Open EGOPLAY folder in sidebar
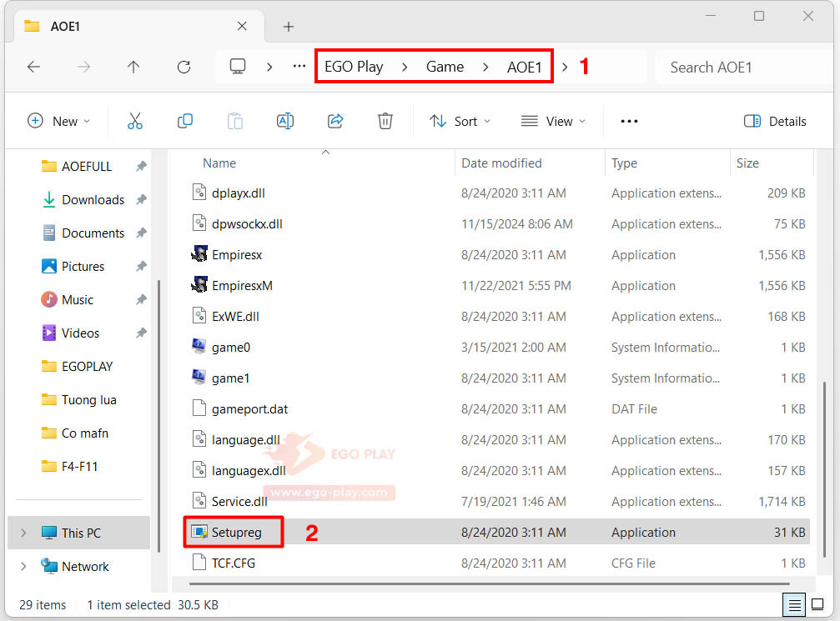 click(x=87, y=367)
